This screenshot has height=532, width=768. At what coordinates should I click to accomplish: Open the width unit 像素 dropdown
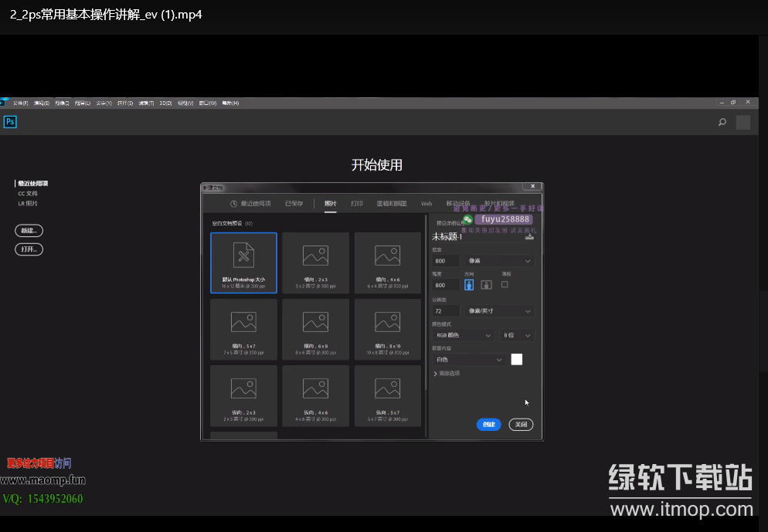pyautogui.click(x=500, y=261)
